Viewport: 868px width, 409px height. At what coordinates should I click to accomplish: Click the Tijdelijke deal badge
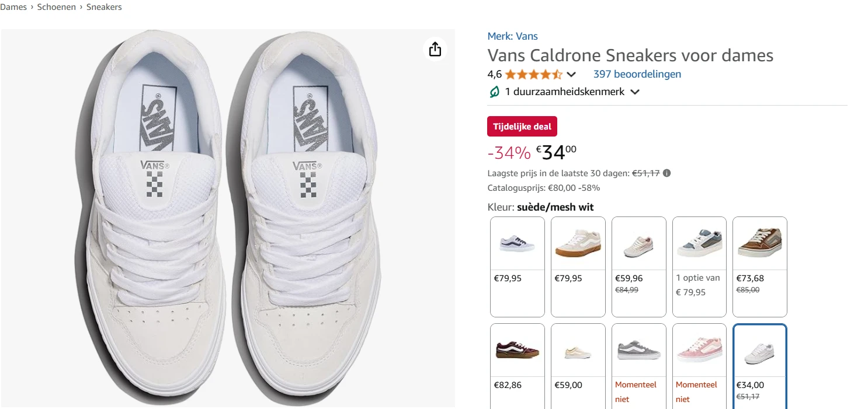tap(522, 126)
